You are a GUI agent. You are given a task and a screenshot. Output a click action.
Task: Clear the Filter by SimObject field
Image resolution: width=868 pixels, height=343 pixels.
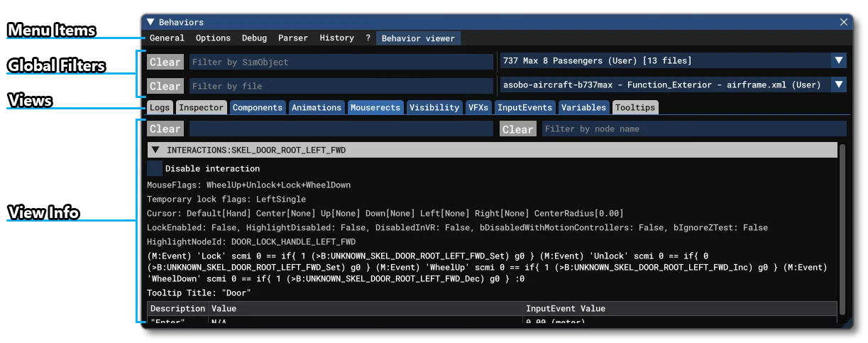point(165,62)
